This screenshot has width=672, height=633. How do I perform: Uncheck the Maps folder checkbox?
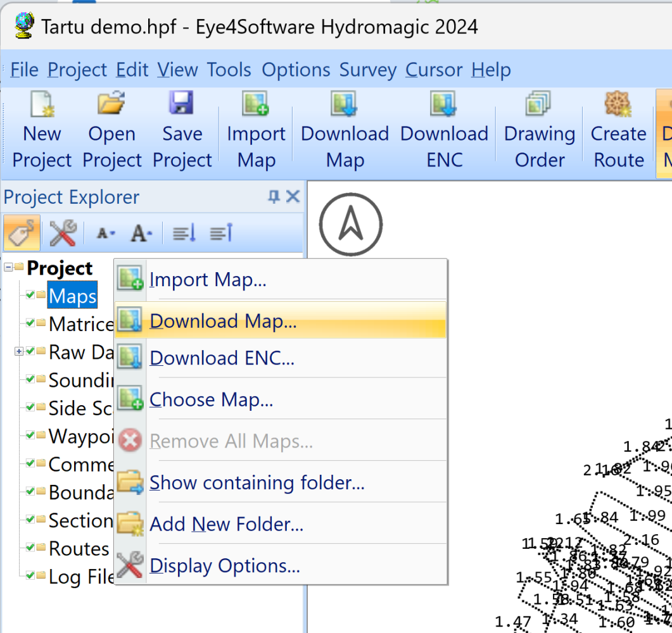click(x=30, y=294)
